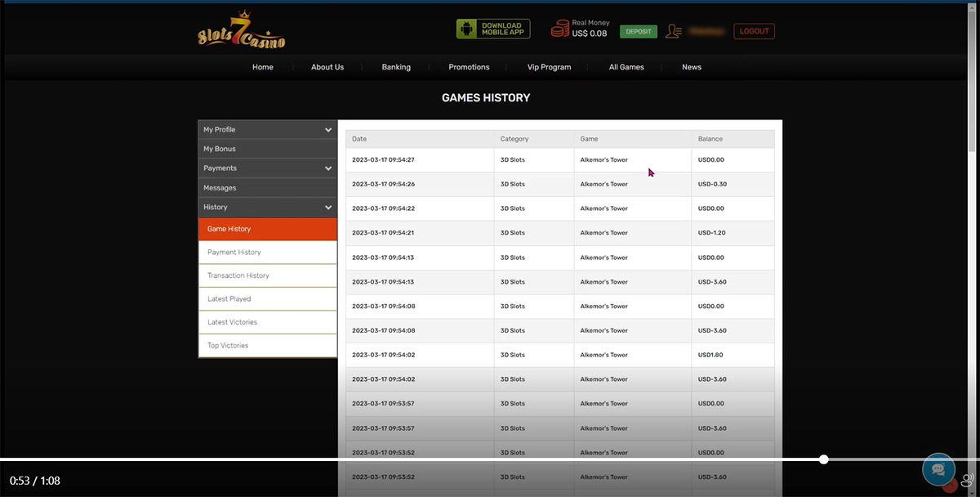This screenshot has height=497, width=980.
Task: Click the Download Mobile App Android badge
Action: 493,29
